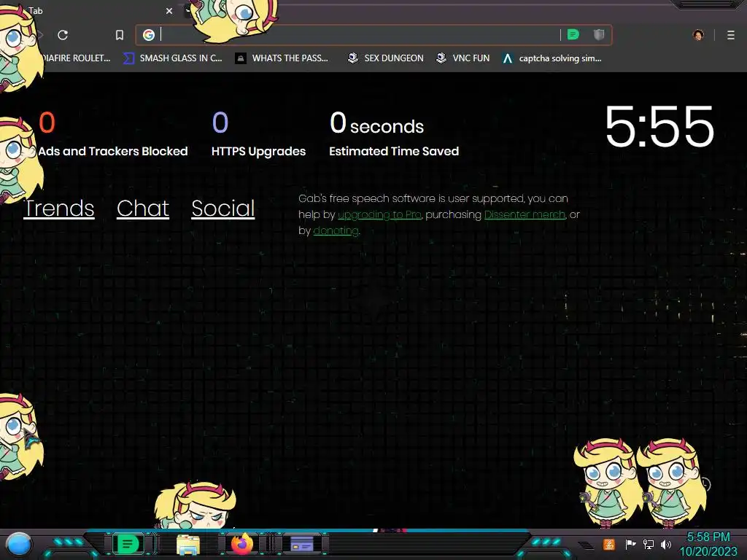747x560 pixels.
Task: Open the Shields icon in the address bar
Action: (599, 35)
